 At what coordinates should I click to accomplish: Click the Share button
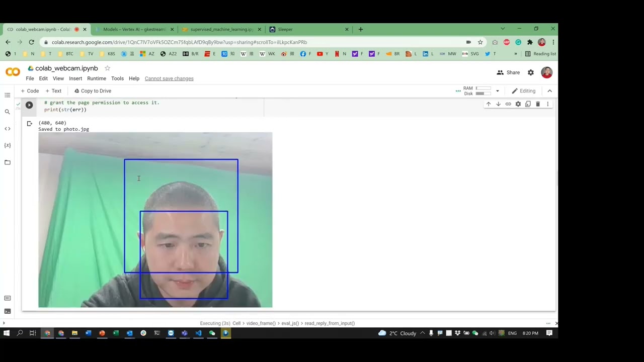point(508,72)
